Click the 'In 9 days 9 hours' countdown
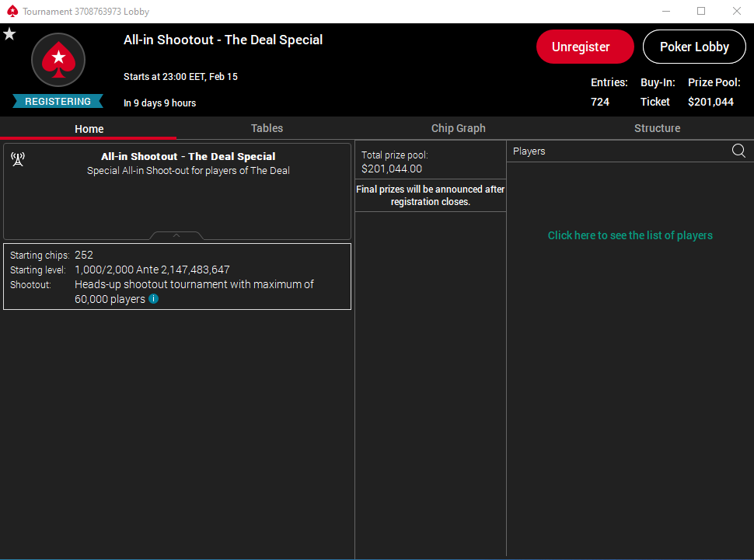754x560 pixels. click(x=159, y=103)
